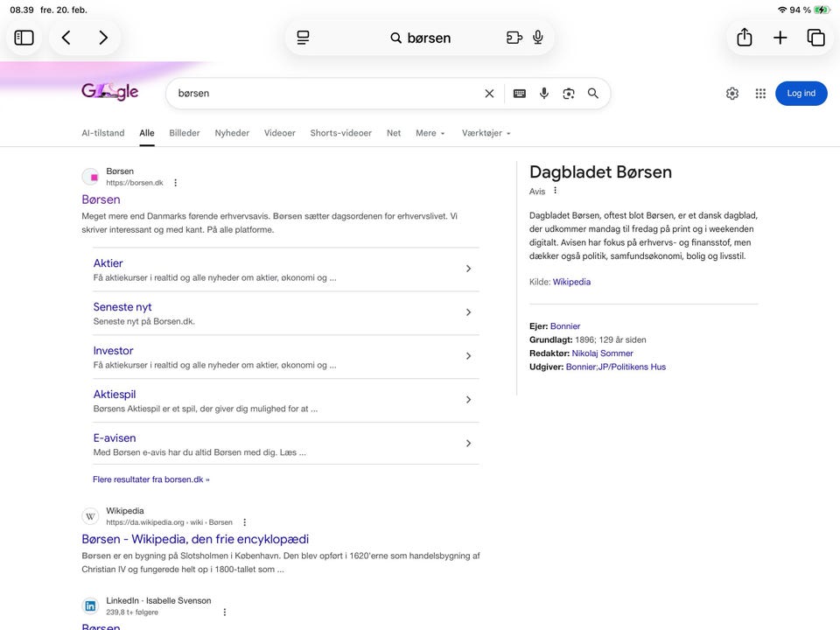
Task: Tap the Safari extensions icon
Action: click(514, 38)
